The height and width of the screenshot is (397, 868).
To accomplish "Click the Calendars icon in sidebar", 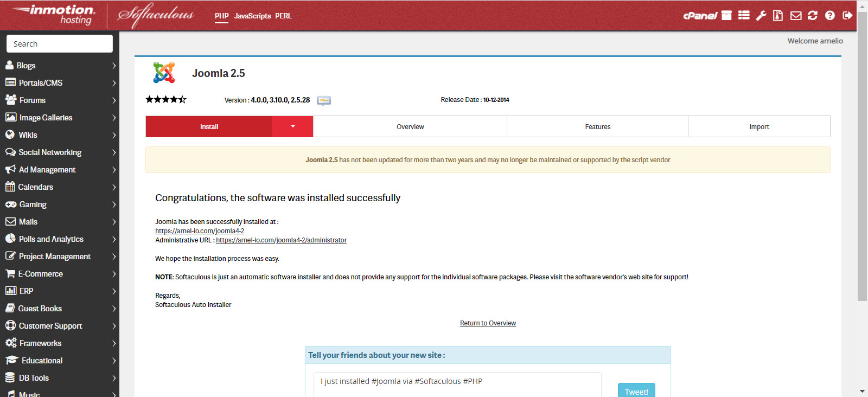I will pyautogui.click(x=10, y=187).
